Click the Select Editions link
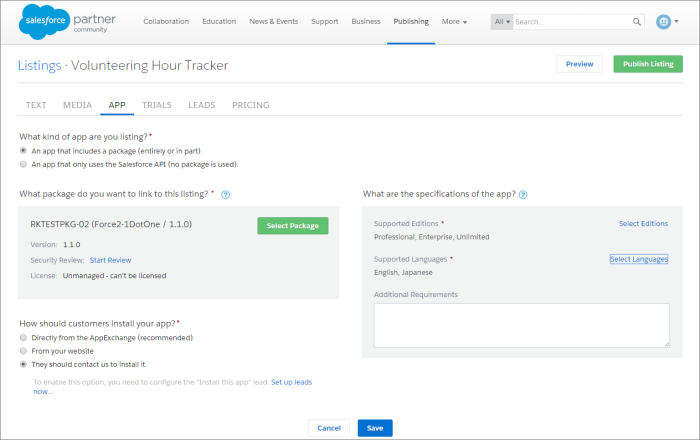Viewport: 700px width, 440px height. (x=643, y=224)
